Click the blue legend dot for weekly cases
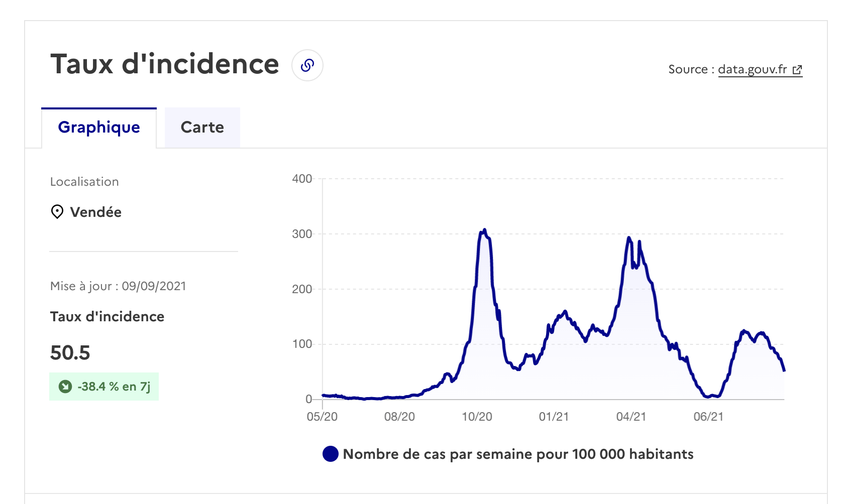The height and width of the screenshot is (504, 843). pos(330,454)
